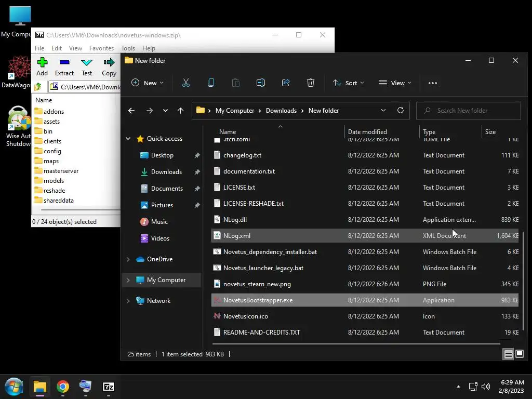Go forward with the right arrow
Image resolution: width=532 pixels, height=399 pixels.
click(x=149, y=111)
